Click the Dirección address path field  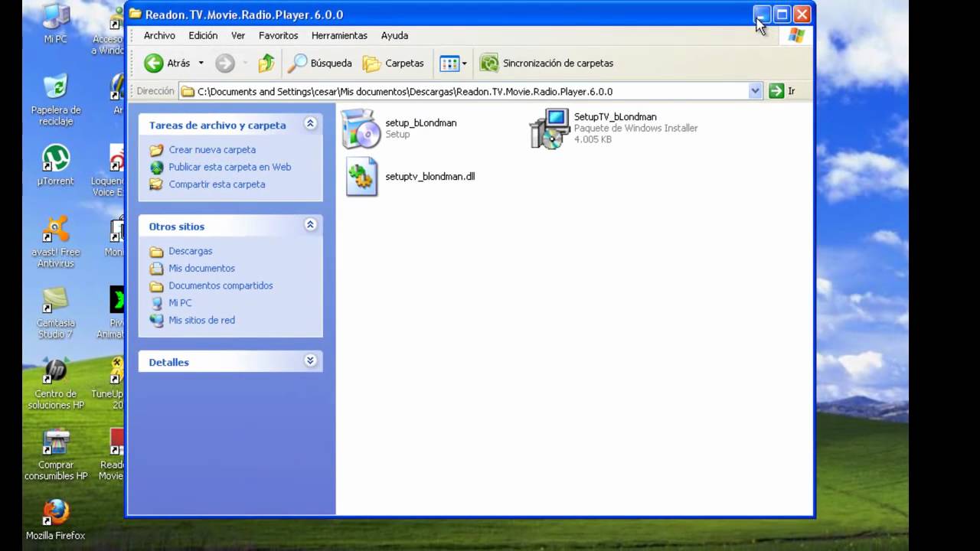pyautogui.click(x=463, y=91)
